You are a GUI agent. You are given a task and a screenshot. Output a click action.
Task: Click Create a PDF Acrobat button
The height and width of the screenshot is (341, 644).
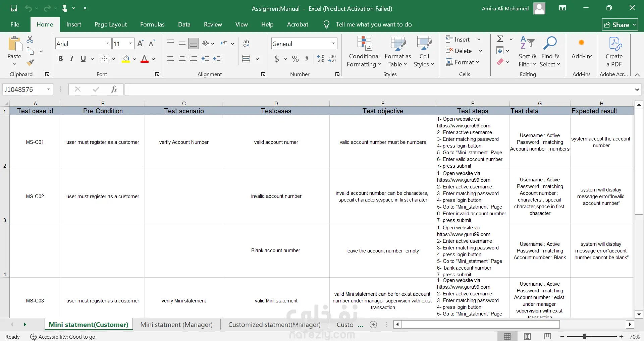tap(614, 52)
